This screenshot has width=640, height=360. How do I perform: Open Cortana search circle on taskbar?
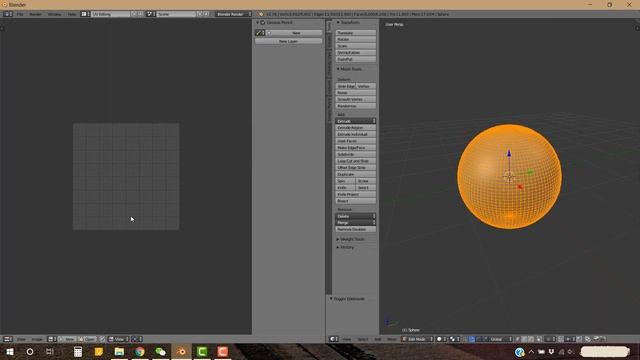point(30,351)
